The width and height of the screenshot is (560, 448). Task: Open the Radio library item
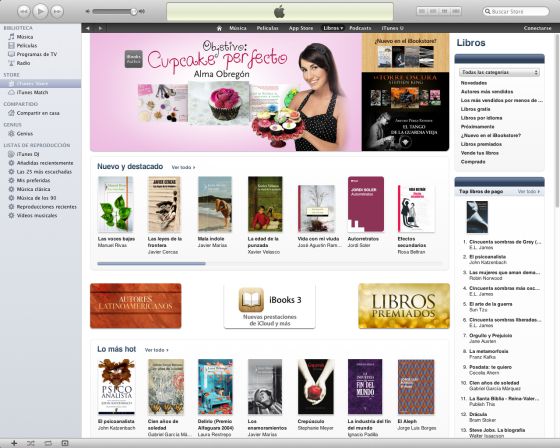coord(23,63)
